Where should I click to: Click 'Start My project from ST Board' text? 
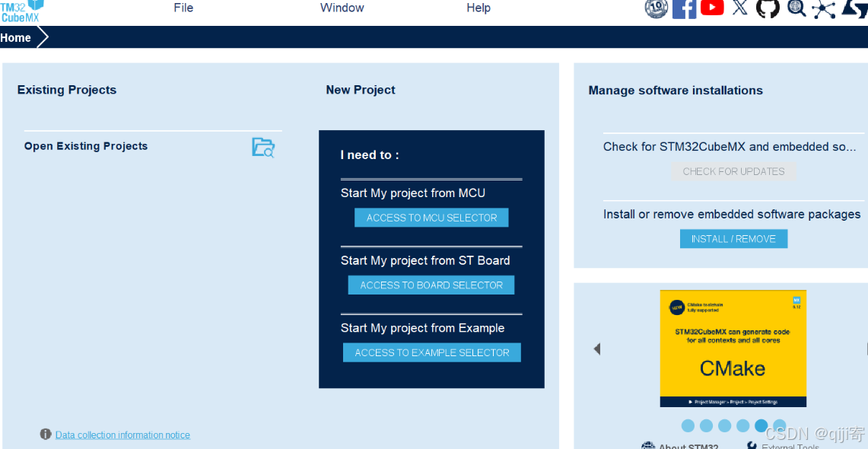pos(425,261)
